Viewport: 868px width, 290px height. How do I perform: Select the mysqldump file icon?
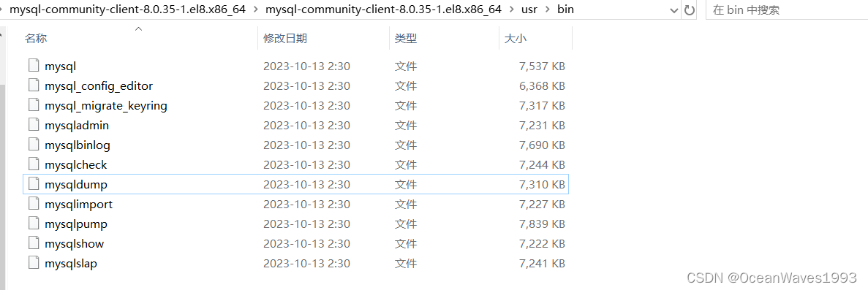tap(34, 184)
